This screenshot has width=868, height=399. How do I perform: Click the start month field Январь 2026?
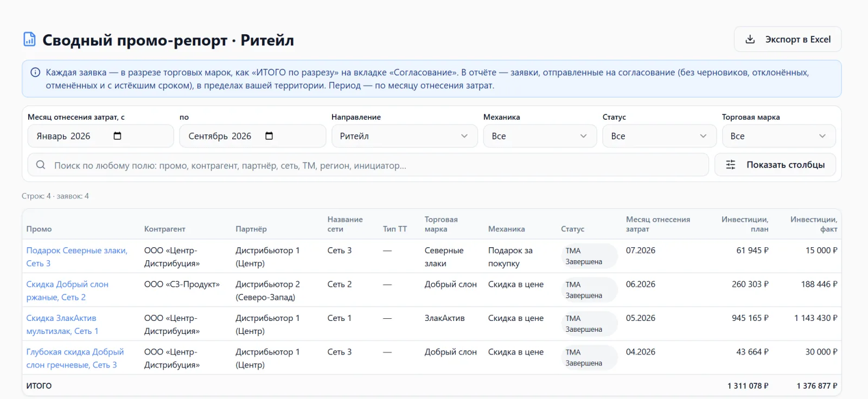tap(100, 136)
